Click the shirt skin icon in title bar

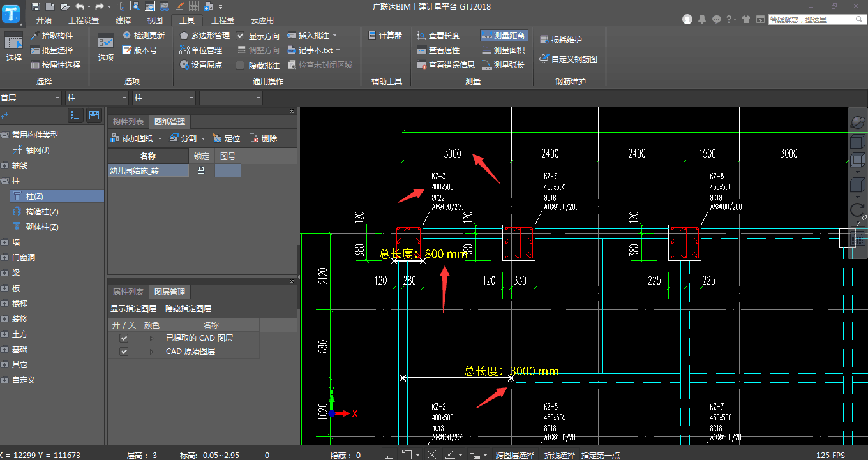(x=745, y=19)
